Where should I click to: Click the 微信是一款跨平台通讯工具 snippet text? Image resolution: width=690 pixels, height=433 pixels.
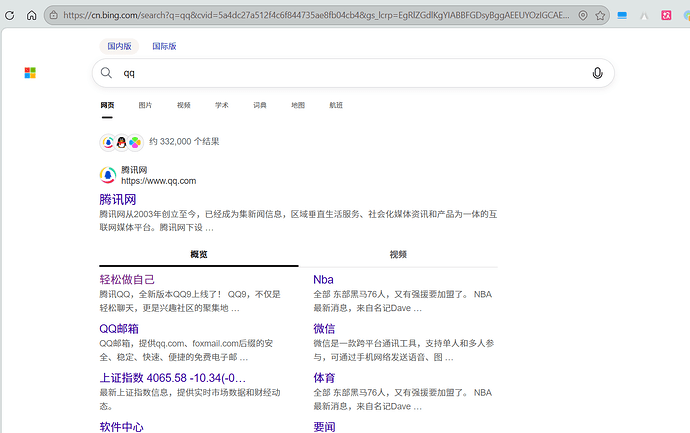(x=404, y=350)
